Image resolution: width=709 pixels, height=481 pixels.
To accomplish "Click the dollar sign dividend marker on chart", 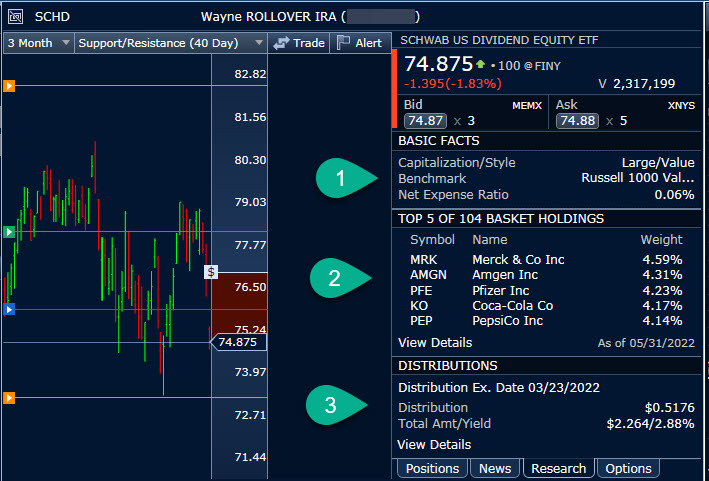I will pyautogui.click(x=211, y=271).
